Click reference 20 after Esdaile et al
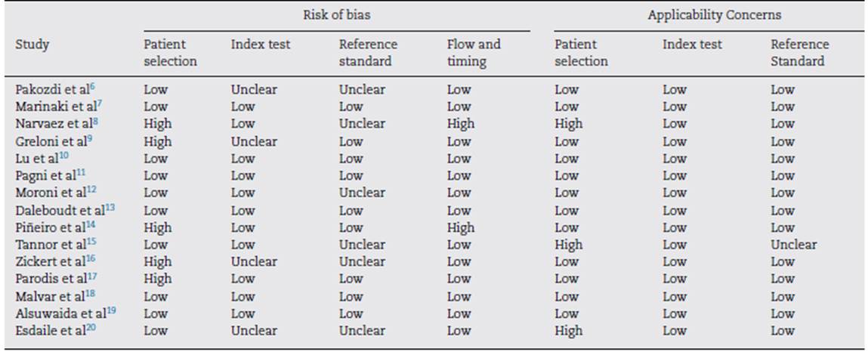This screenshot has width=868, height=352. pos(91,328)
